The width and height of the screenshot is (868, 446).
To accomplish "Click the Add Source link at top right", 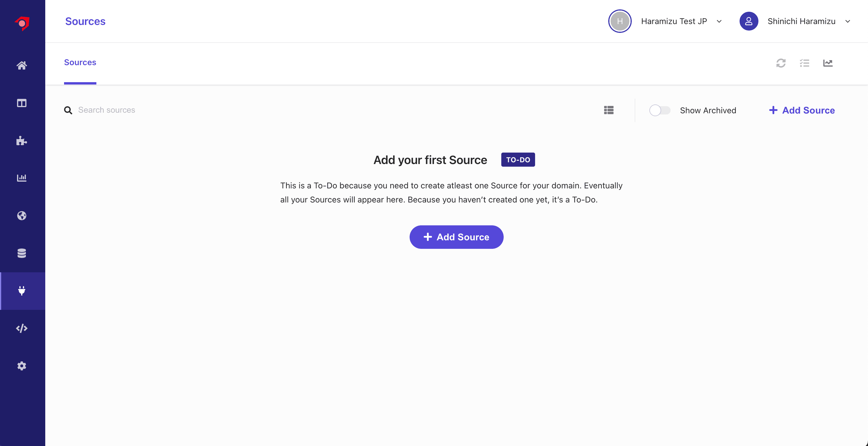I will [802, 110].
